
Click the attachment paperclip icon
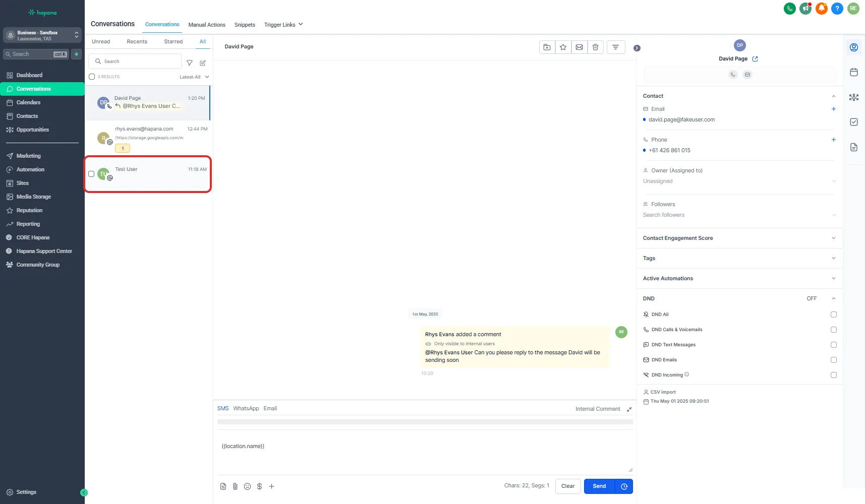[x=235, y=486]
